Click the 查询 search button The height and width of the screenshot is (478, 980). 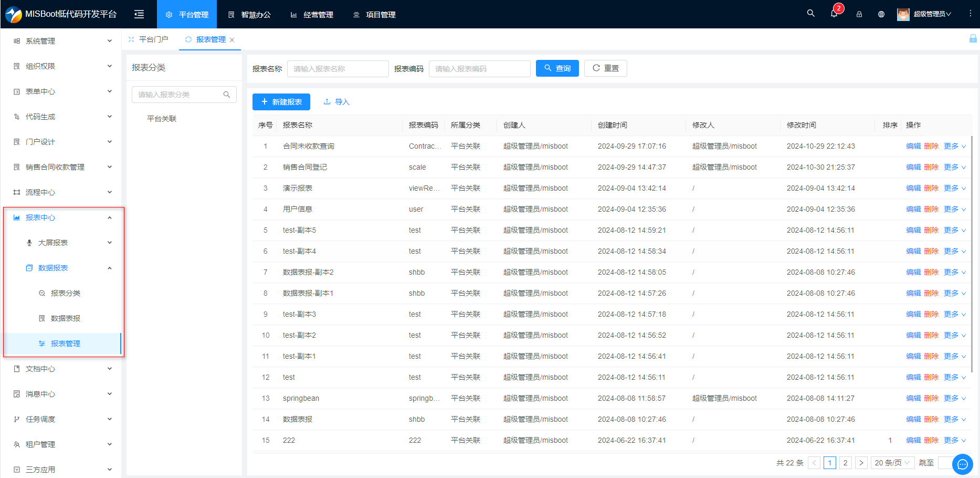[x=557, y=68]
